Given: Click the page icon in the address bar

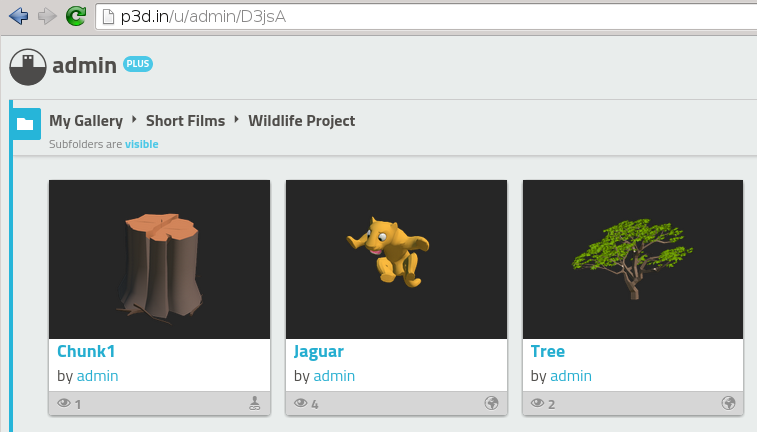Looking at the screenshot, I should point(109,17).
